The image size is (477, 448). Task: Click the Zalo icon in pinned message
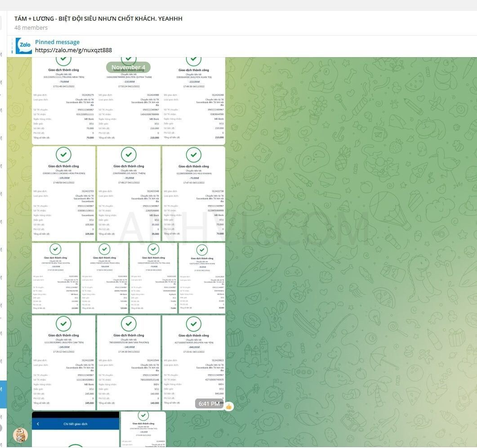24,46
